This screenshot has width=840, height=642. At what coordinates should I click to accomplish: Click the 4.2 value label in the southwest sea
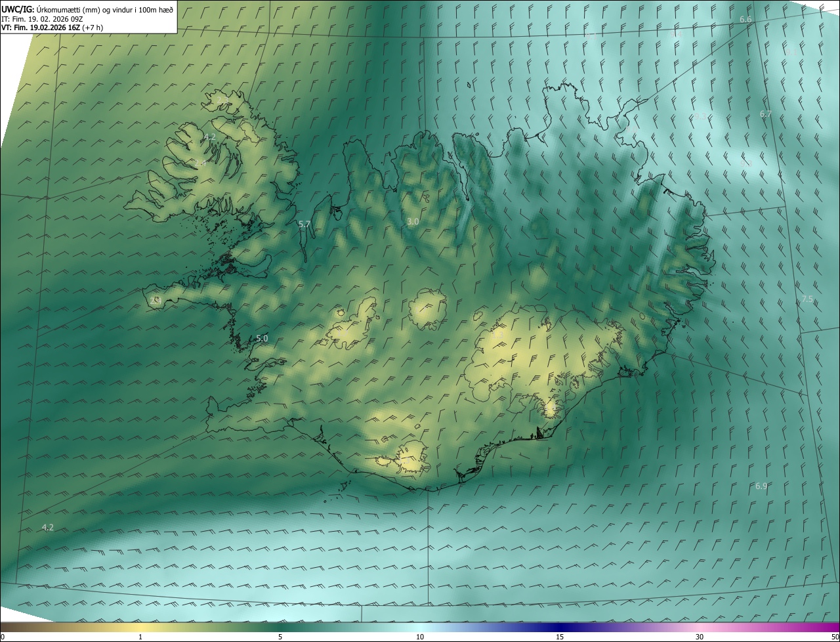[48, 528]
